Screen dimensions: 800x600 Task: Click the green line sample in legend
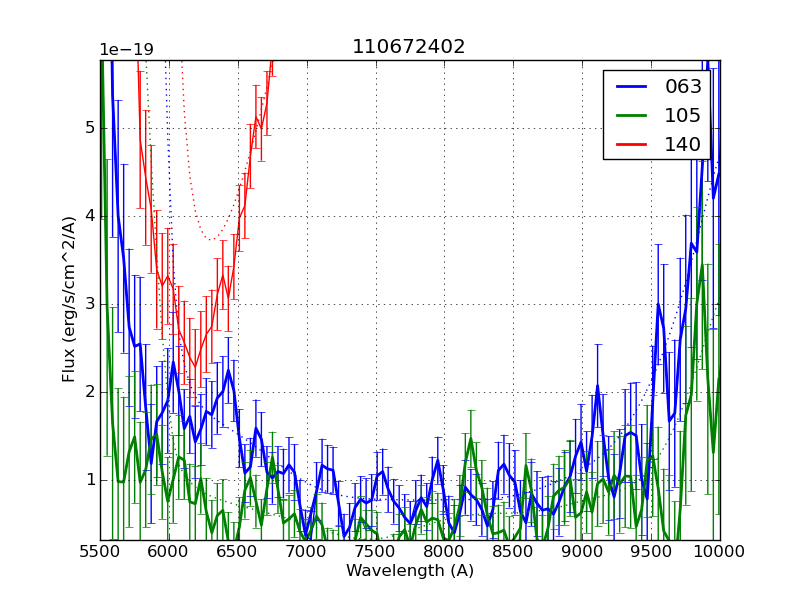[x=632, y=115]
